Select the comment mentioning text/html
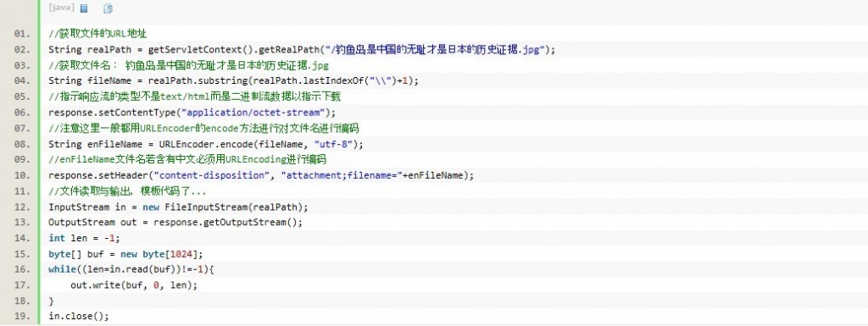868x326 pixels. pos(194,97)
